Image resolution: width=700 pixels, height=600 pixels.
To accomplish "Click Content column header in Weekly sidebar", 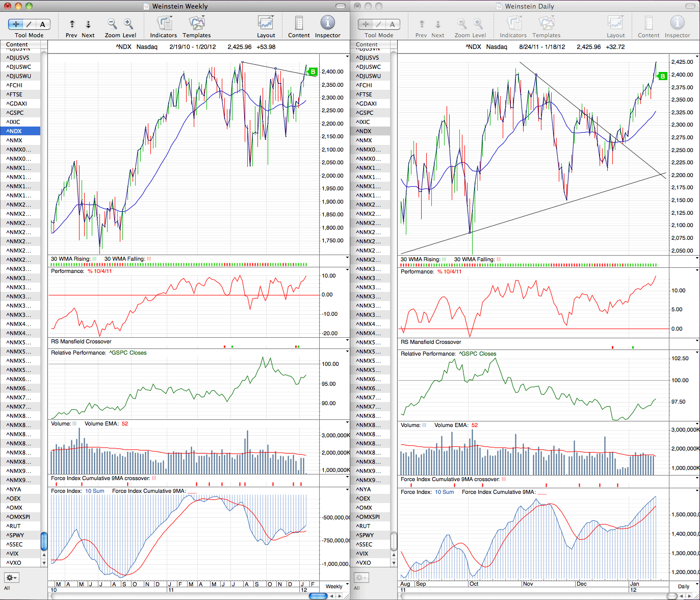I will click(20, 45).
